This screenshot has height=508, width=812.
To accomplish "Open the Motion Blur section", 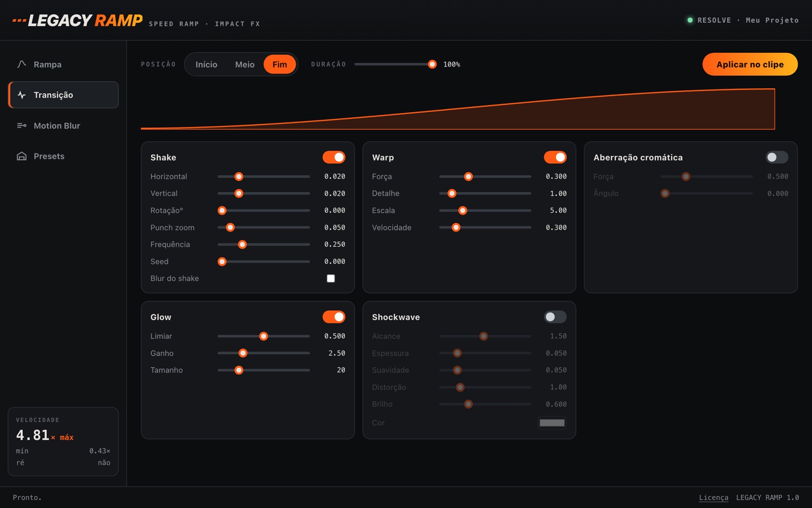I will pyautogui.click(x=63, y=125).
